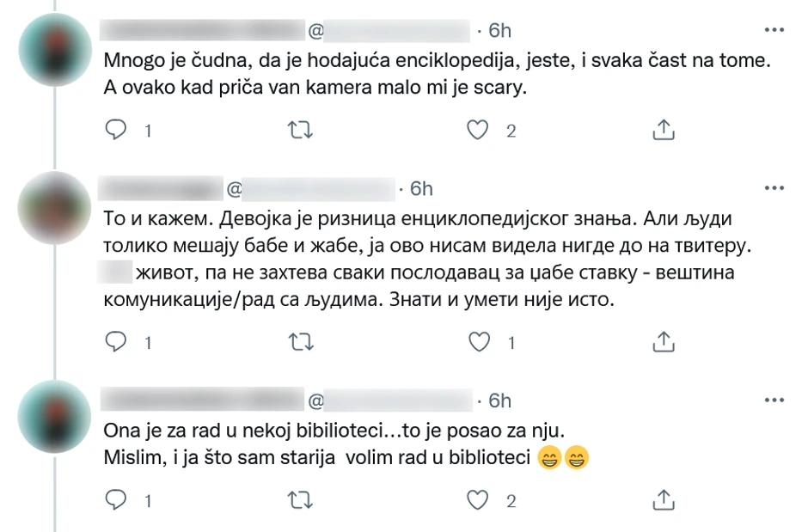Retweet the first tweet in the thread

(x=299, y=130)
